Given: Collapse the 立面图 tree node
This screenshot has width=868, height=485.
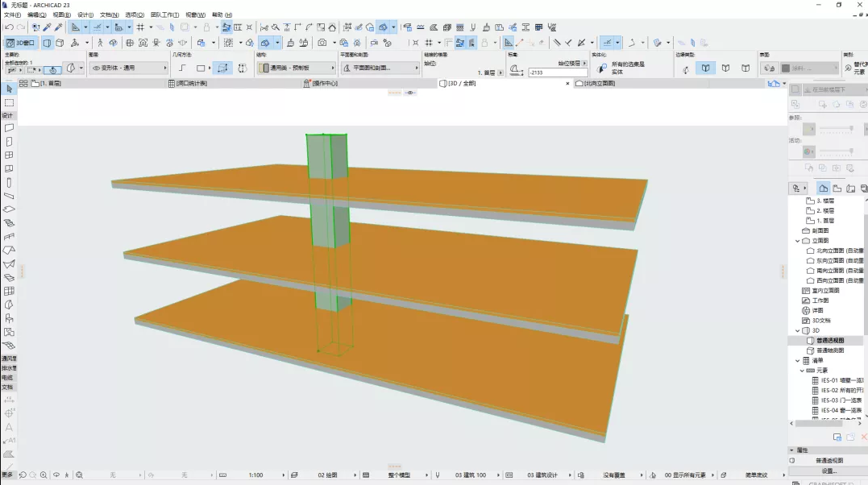Looking at the screenshot, I should pyautogui.click(x=798, y=240).
